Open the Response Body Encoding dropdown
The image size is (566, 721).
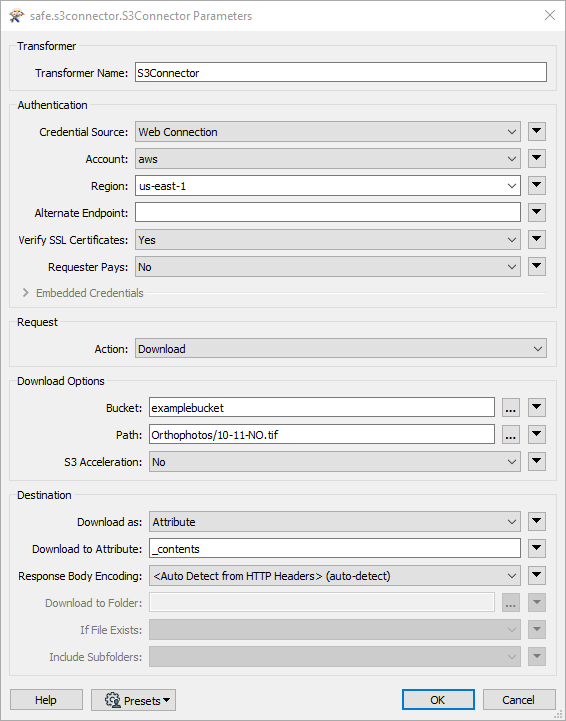pyautogui.click(x=335, y=576)
